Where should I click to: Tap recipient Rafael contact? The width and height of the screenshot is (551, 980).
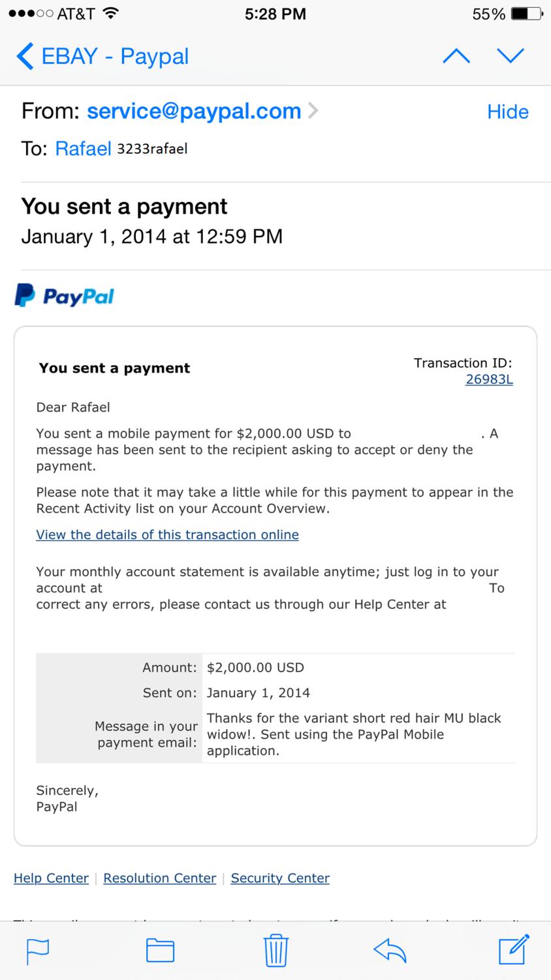coord(83,148)
